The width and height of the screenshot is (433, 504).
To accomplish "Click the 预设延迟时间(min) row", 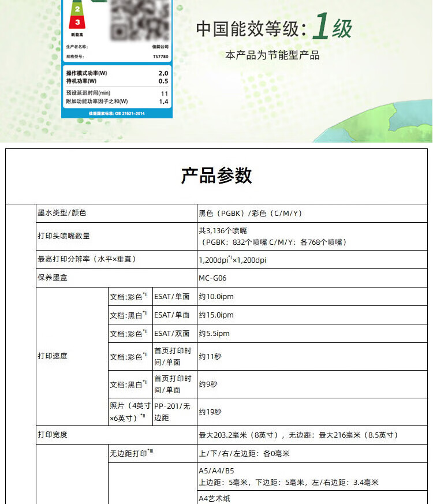I will coord(117,93).
